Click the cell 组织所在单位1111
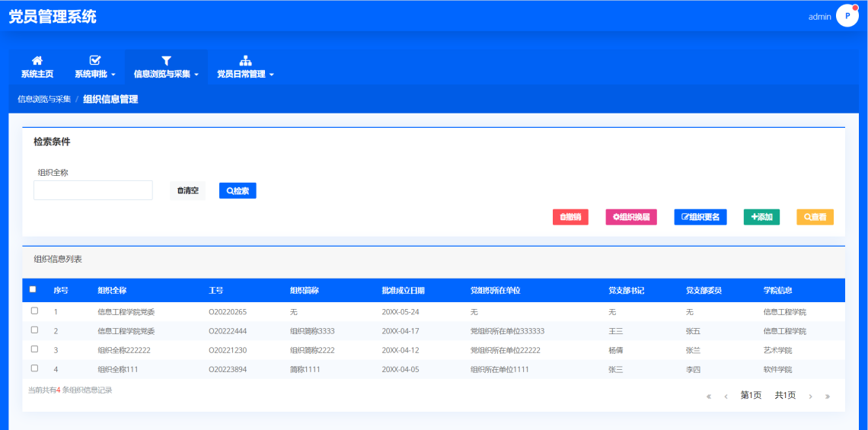The image size is (868, 430). click(x=500, y=369)
